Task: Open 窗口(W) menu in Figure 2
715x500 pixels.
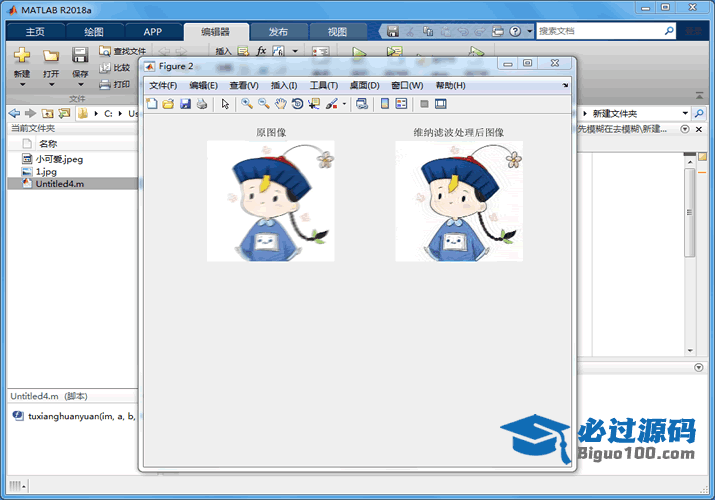Action: [407, 86]
